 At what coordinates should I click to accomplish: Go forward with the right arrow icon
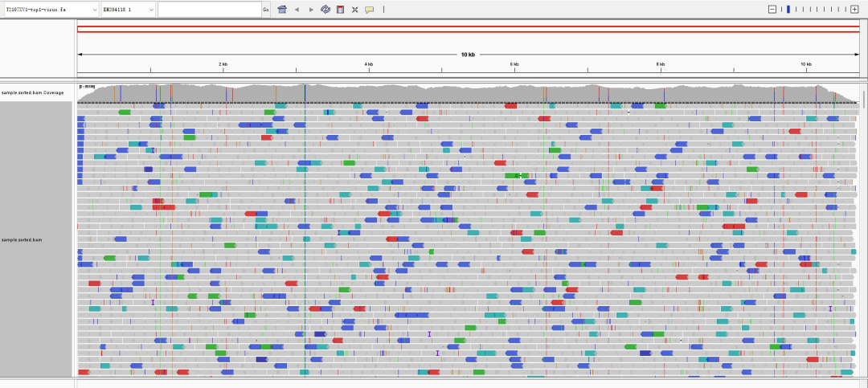[311, 10]
